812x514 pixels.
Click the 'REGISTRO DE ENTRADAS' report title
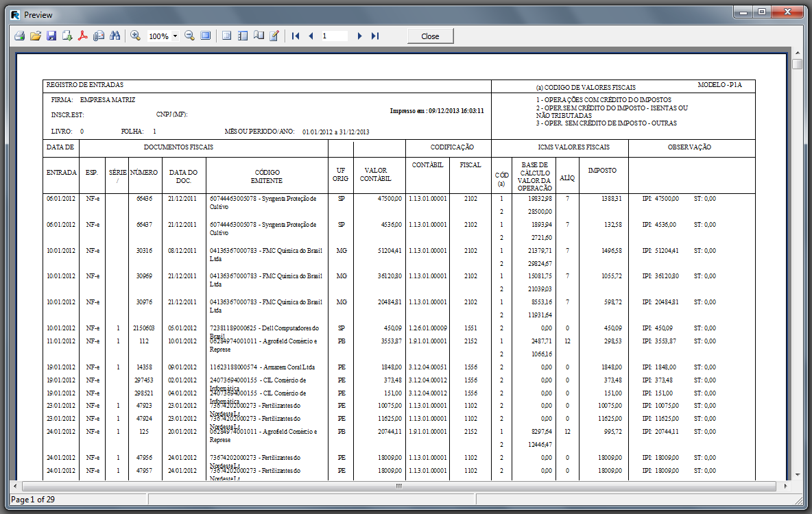(x=85, y=85)
